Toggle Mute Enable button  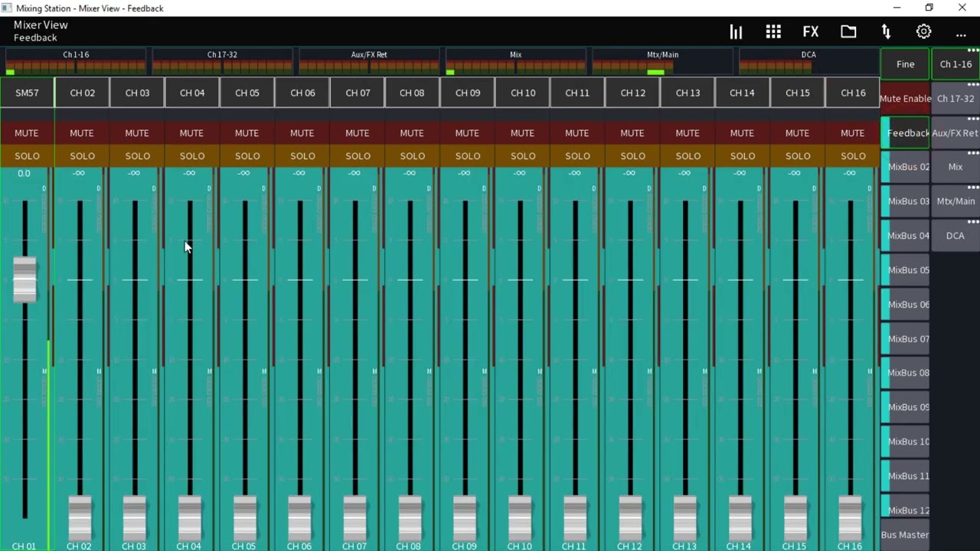905,99
